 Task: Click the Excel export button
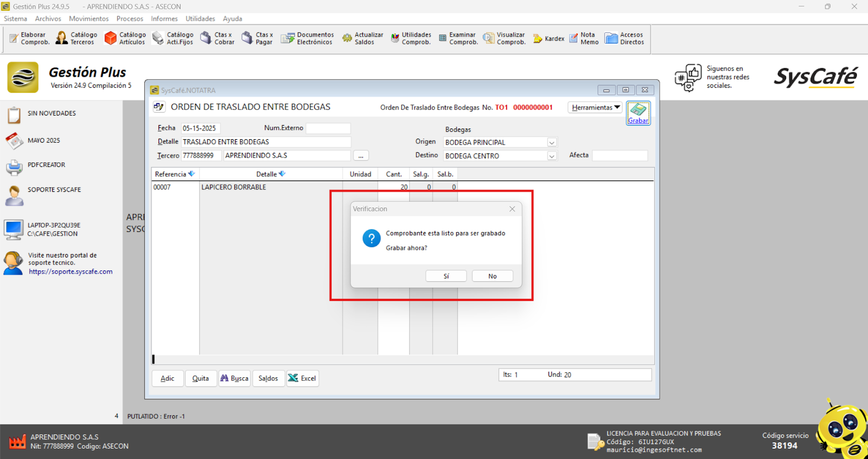302,378
